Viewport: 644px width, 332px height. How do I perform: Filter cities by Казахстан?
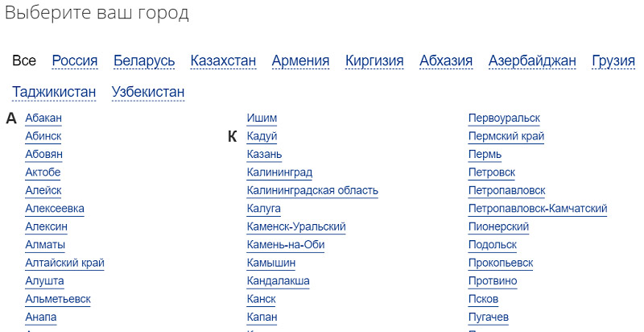(224, 60)
